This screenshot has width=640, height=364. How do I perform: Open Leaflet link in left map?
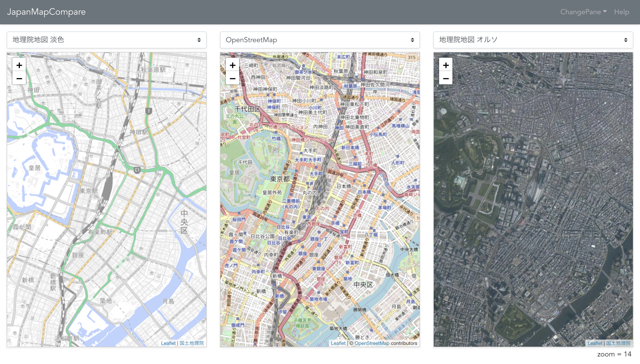click(168, 343)
